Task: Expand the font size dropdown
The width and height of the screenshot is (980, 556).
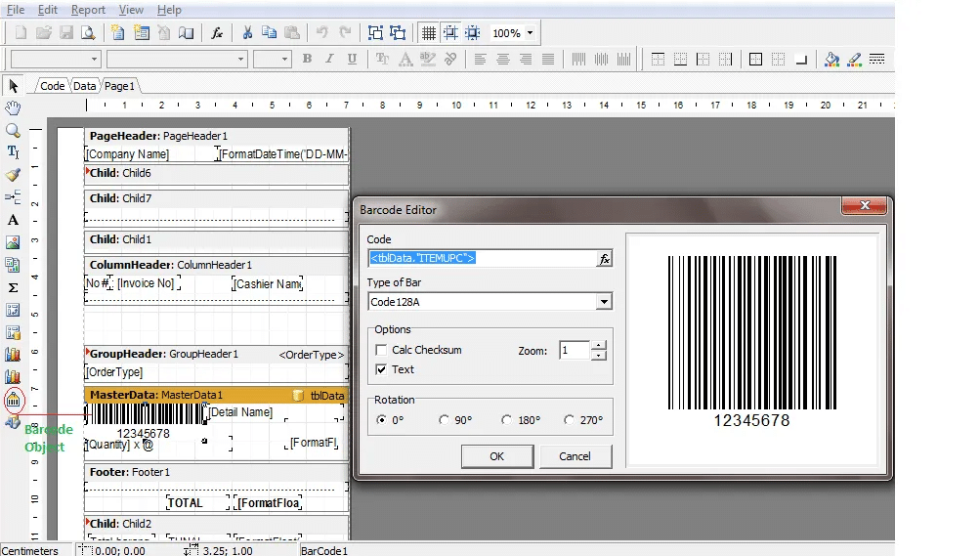Action: coord(286,60)
